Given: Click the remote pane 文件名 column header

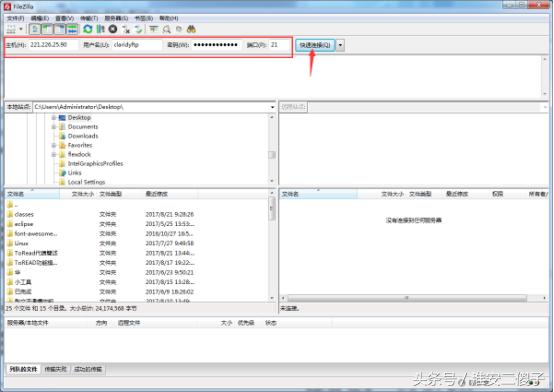Looking at the screenshot, I should point(319,194).
